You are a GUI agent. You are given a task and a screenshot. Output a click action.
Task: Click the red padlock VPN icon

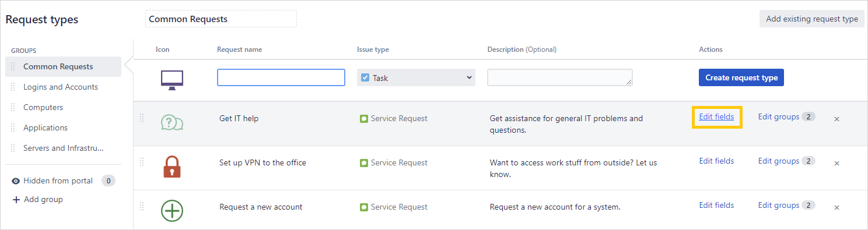172,167
